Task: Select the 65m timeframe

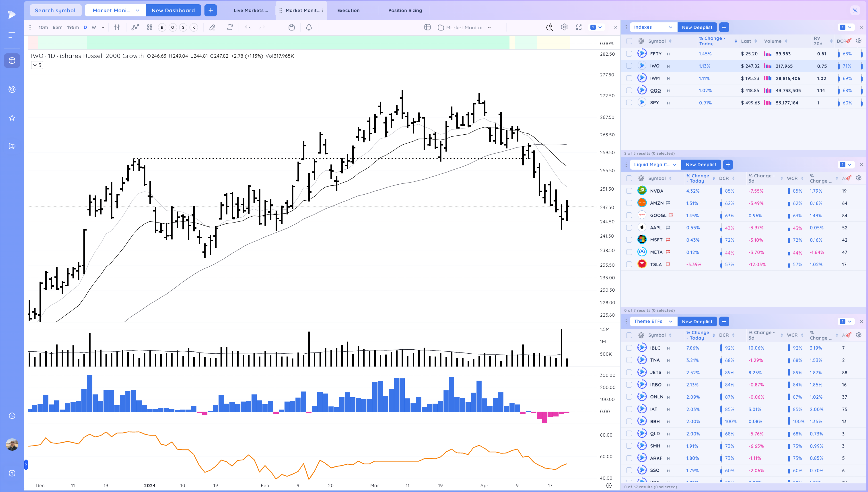Action: pyautogui.click(x=57, y=27)
